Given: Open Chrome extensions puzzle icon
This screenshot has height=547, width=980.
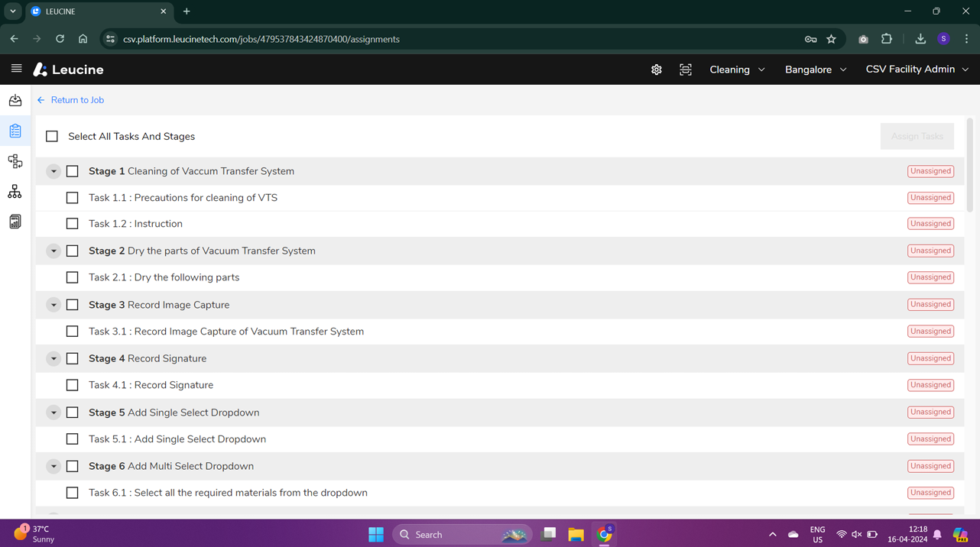Looking at the screenshot, I should point(887,39).
